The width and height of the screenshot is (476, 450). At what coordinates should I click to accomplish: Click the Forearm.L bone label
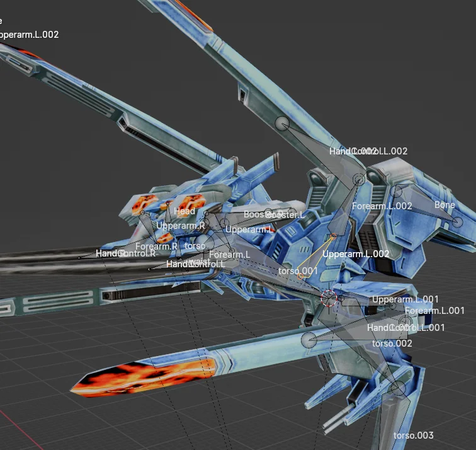229,255
